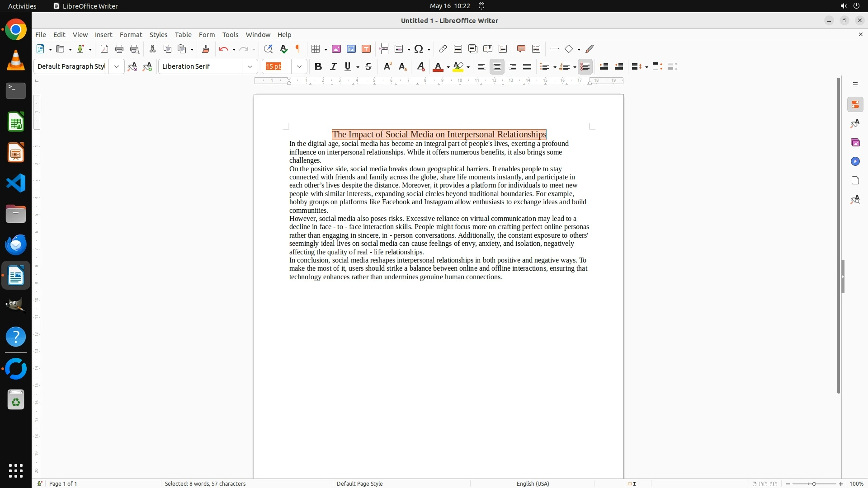Screen dimensions: 868x488
Task: Open the font size dropdown
Action: click(x=299, y=66)
